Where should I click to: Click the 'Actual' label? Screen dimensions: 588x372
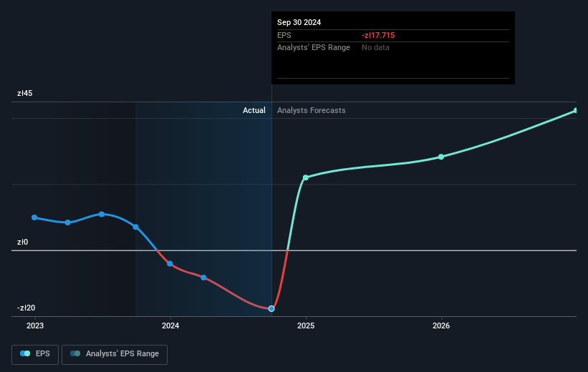point(254,110)
